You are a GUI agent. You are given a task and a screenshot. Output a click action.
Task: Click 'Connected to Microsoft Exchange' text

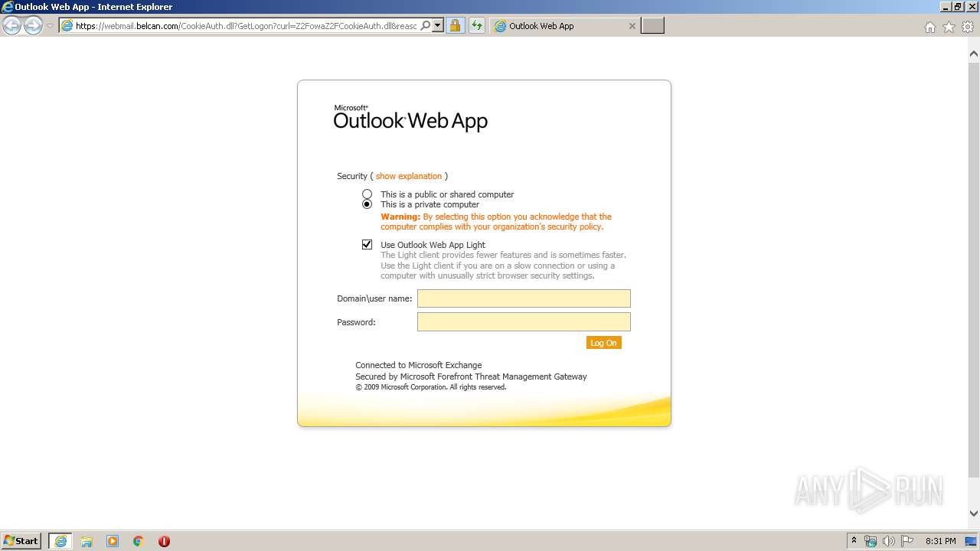(419, 365)
